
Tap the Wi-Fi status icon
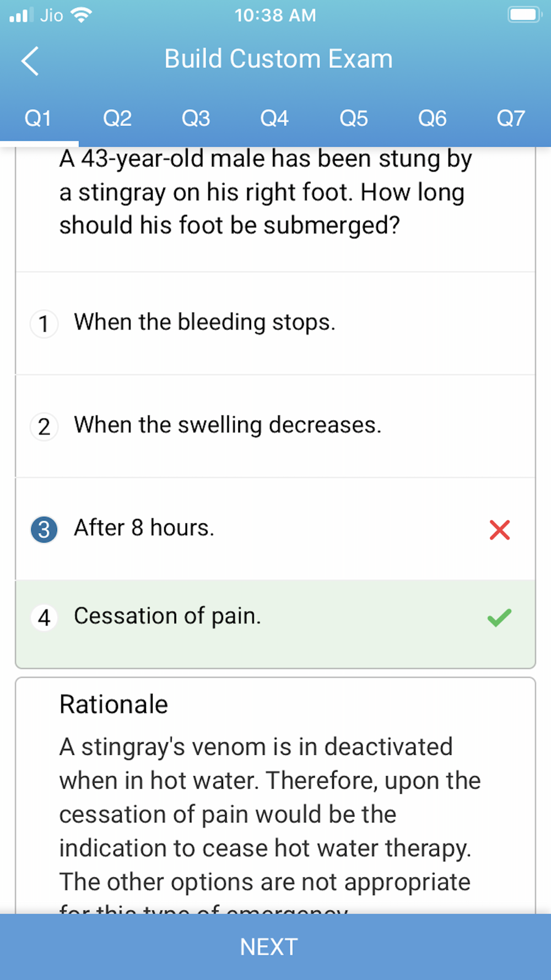pos(82,15)
